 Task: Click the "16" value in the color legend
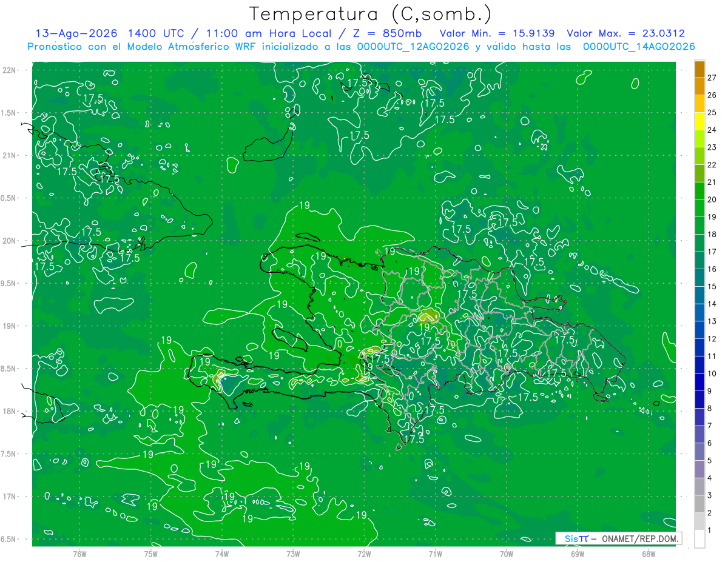pos(712,269)
